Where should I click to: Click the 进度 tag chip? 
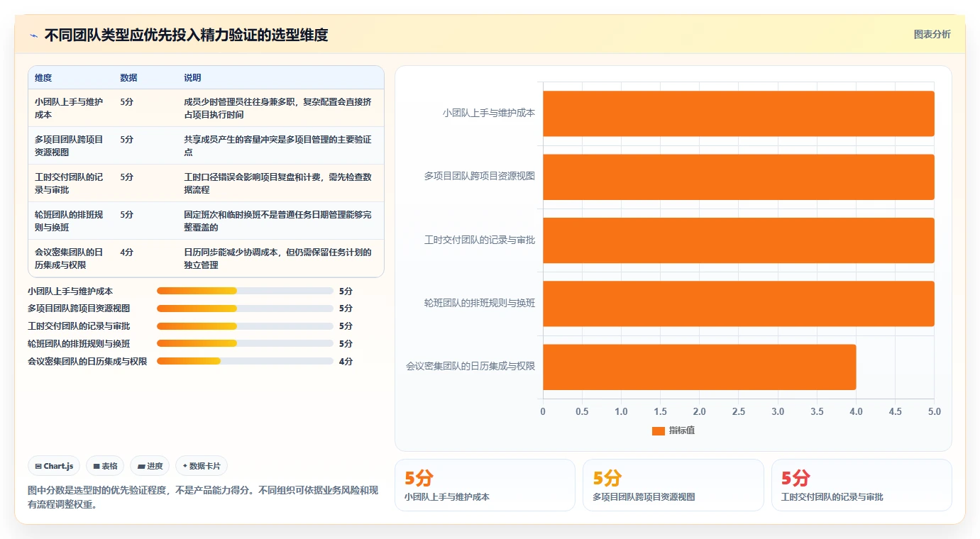pos(150,466)
